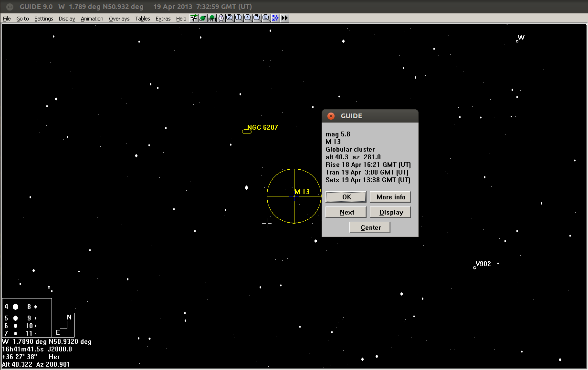The height and width of the screenshot is (370, 588).
Task: Click the N/E compass indicator box
Action: click(63, 325)
